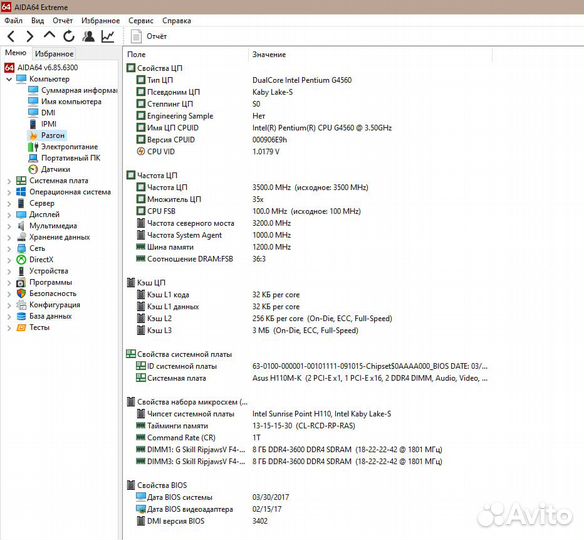Click the Конфигурация tree icon
This screenshot has width=584, height=540.
(x=22, y=305)
